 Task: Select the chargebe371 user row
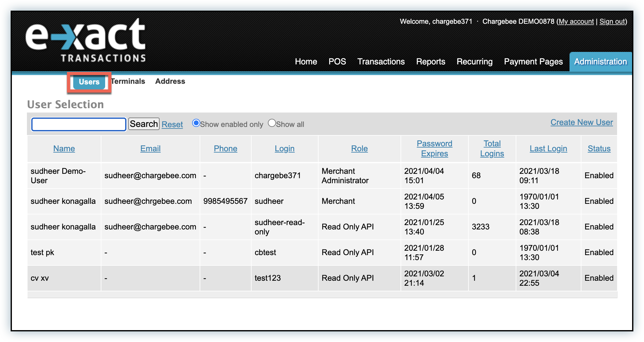click(x=278, y=176)
